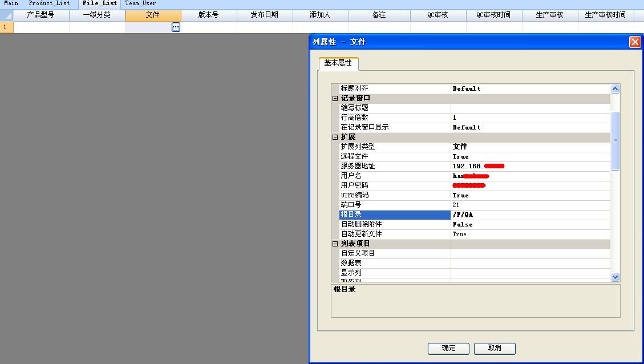The width and height of the screenshot is (644, 364).
Task: Edit the 根目录 value /F/QA
Action: tap(530, 215)
